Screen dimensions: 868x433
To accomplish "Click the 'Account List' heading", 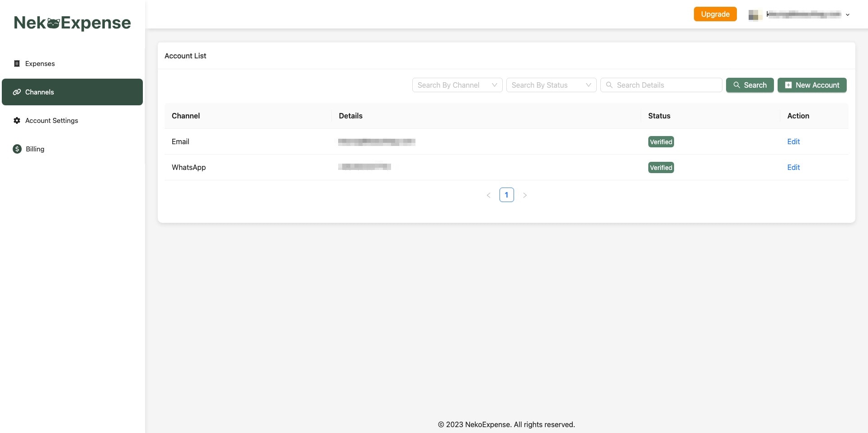I will (x=185, y=56).
